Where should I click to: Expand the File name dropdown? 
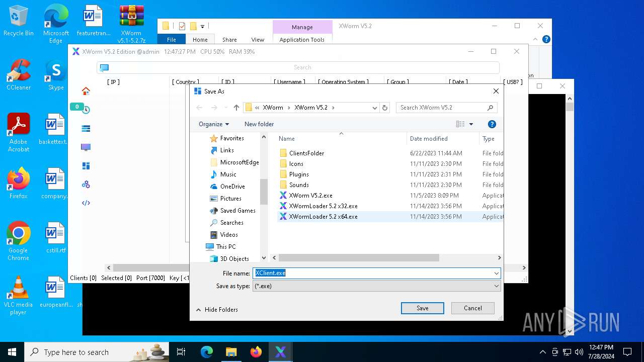point(497,273)
